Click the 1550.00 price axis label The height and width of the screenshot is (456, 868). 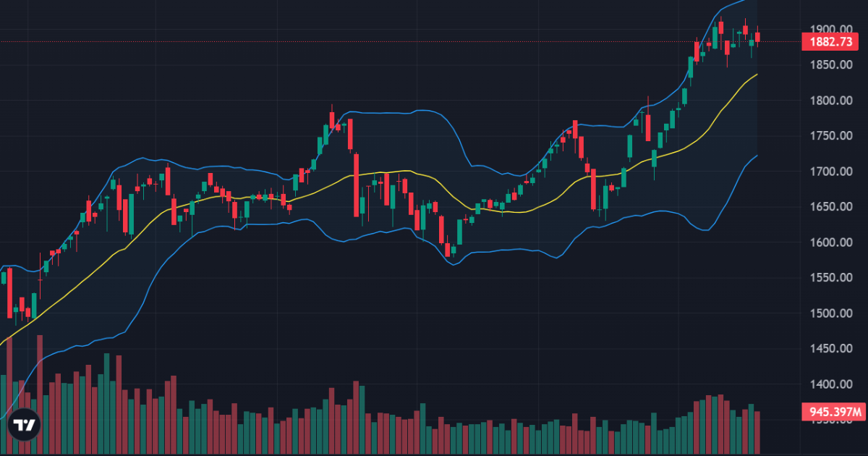pyautogui.click(x=830, y=278)
